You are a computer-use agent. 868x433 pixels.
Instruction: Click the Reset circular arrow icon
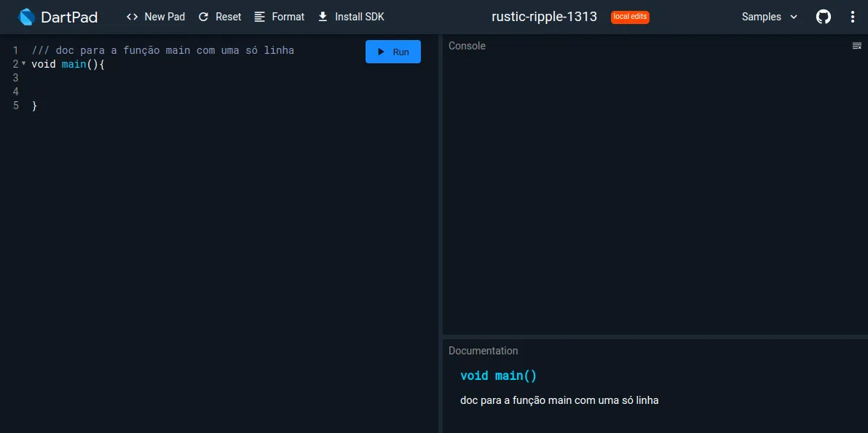(204, 17)
